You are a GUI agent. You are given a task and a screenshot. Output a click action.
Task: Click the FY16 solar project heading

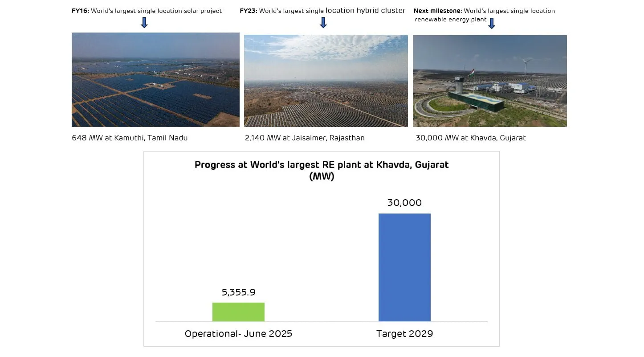coord(147,11)
